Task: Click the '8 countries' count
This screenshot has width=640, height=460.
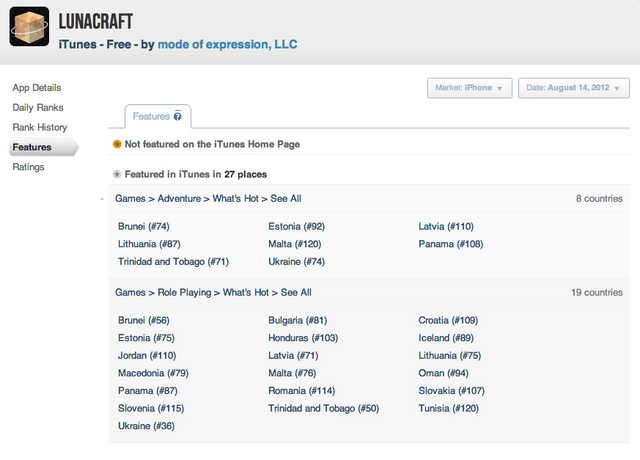Action: tap(599, 198)
